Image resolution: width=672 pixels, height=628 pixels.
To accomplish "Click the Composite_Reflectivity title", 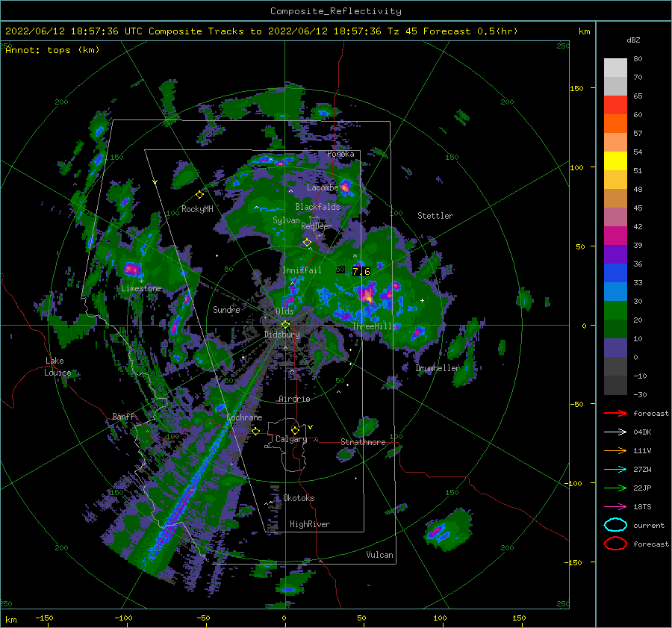I will pos(336,11).
